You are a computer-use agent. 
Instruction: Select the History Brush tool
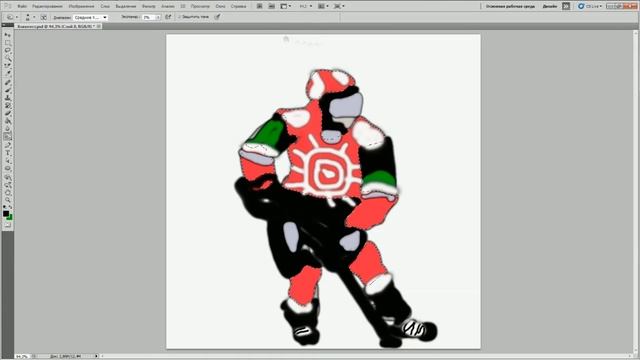[x=7, y=106]
